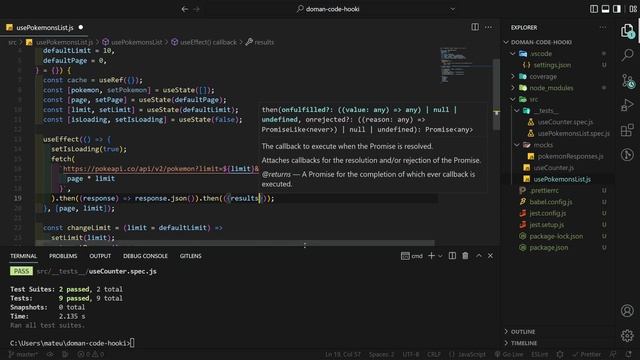Image resolution: width=640 pixels, height=360 pixels.
Task: Click the editor vertical scrollbar
Action: coord(496,96)
